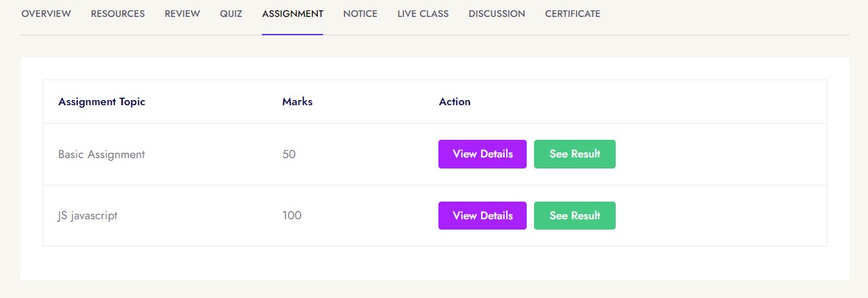Go to the Review tab
The width and height of the screenshot is (868, 298).
coord(182,14)
